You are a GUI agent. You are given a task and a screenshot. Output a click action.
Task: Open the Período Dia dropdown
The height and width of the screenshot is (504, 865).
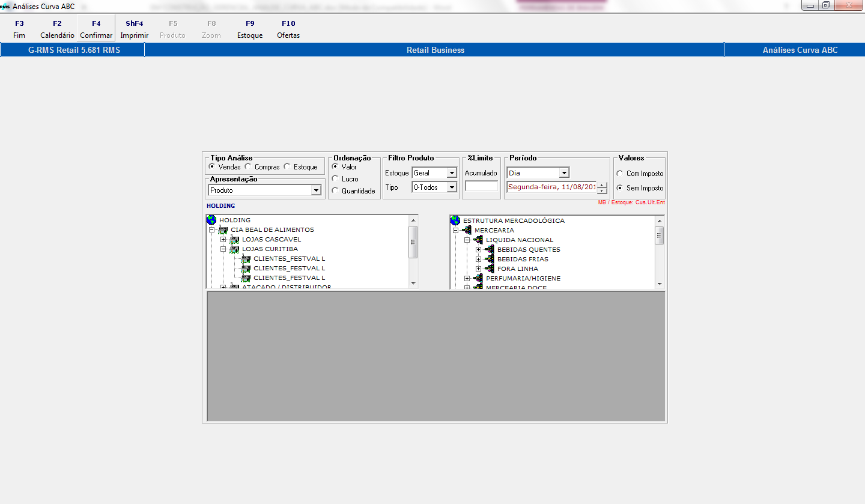coord(563,173)
